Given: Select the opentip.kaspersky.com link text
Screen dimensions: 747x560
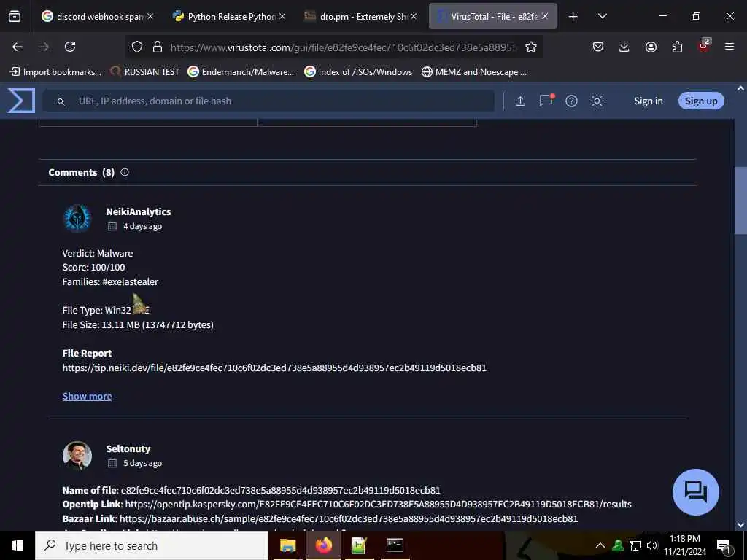Looking at the screenshot, I should click(379, 505).
